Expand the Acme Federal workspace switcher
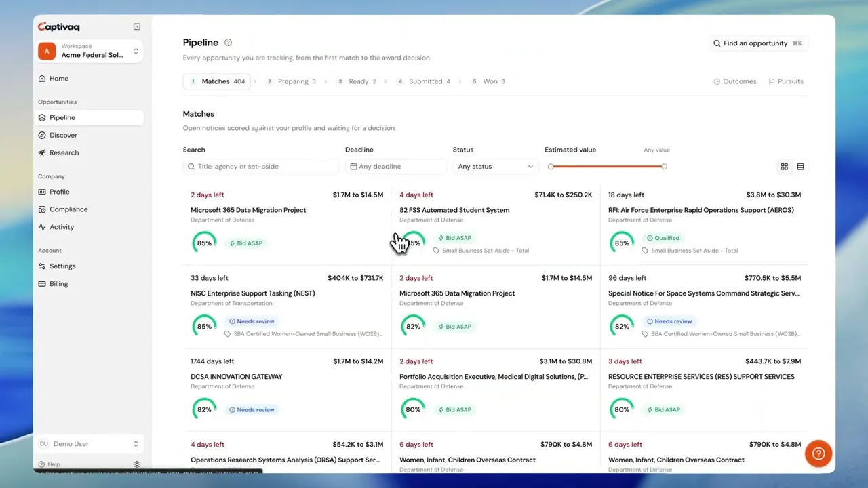This screenshot has height=488, width=868. tap(91, 51)
